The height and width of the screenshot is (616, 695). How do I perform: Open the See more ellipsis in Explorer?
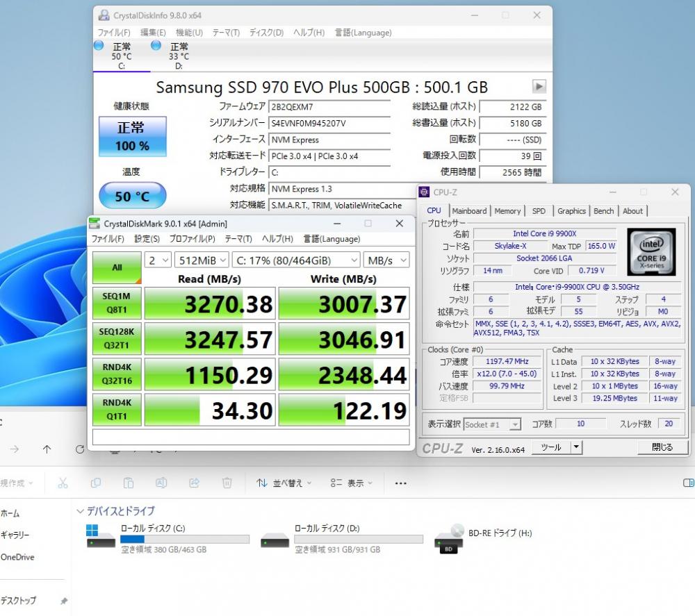point(401,483)
